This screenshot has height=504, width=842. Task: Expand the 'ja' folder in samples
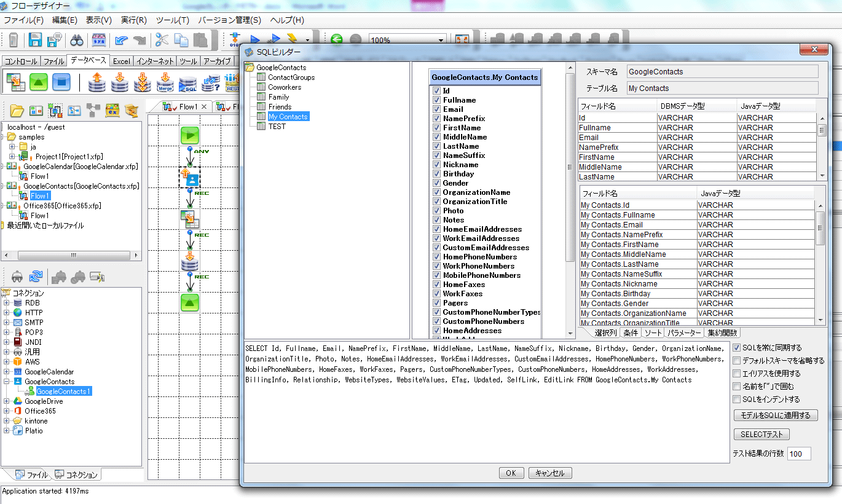(x=12, y=147)
